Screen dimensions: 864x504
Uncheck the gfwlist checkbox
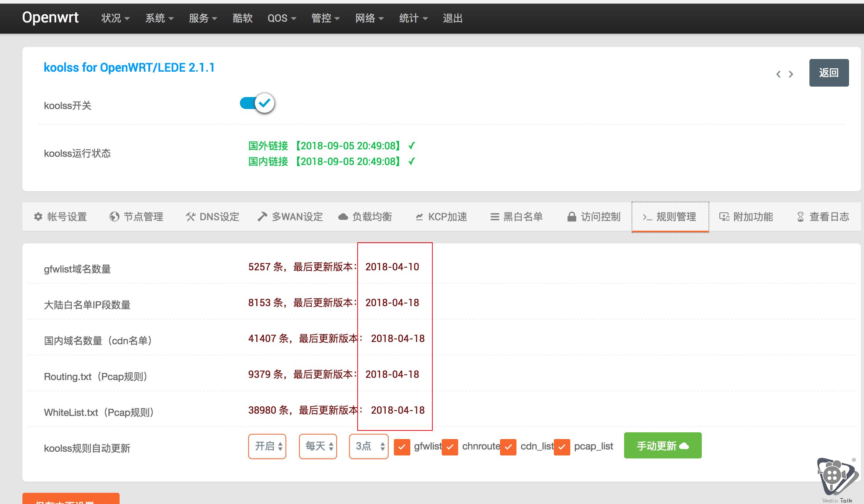[x=402, y=447]
